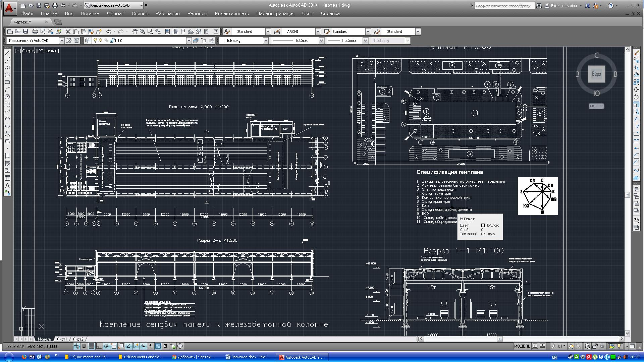Create a new drawing with the New icon
This screenshot has width=644, height=362.
tap(10, 32)
